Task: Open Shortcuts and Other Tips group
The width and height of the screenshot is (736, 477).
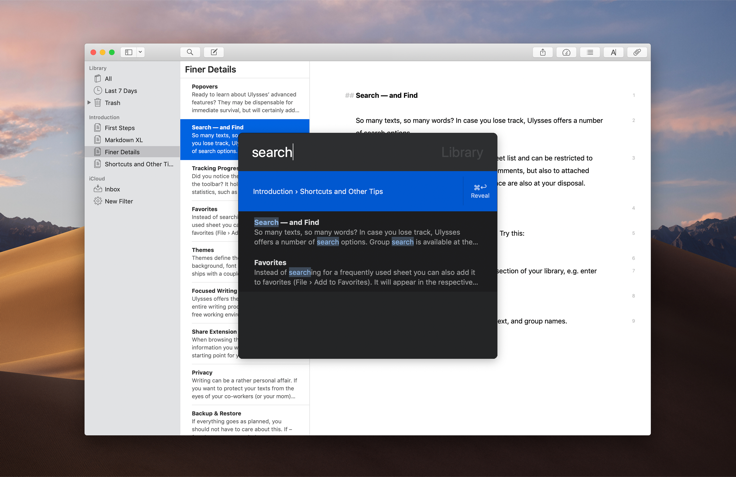Action: [132, 164]
